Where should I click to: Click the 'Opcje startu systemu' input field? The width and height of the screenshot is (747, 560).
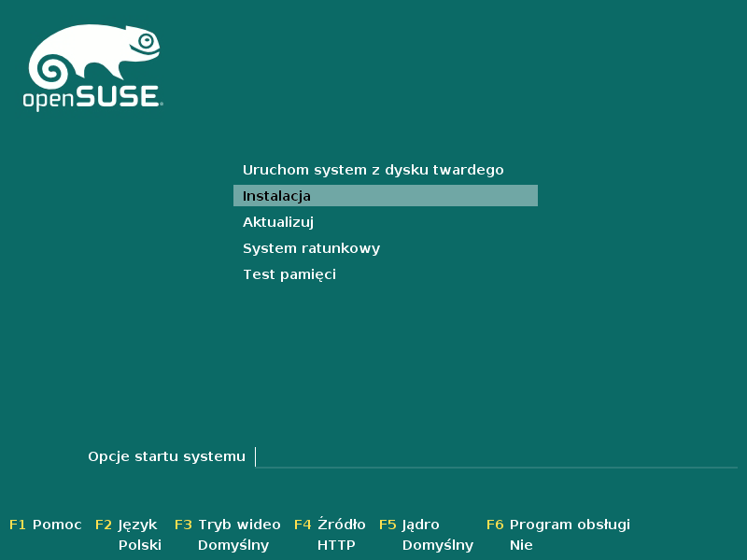click(x=495, y=456)
